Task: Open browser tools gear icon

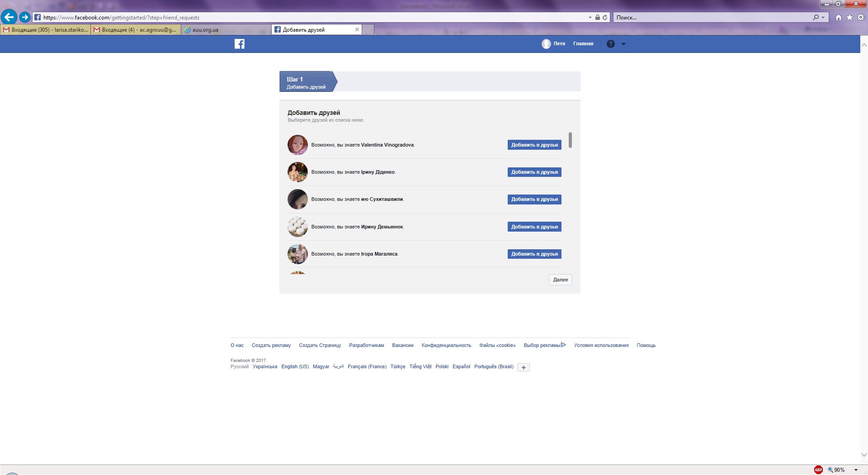Action: [860, 17]
